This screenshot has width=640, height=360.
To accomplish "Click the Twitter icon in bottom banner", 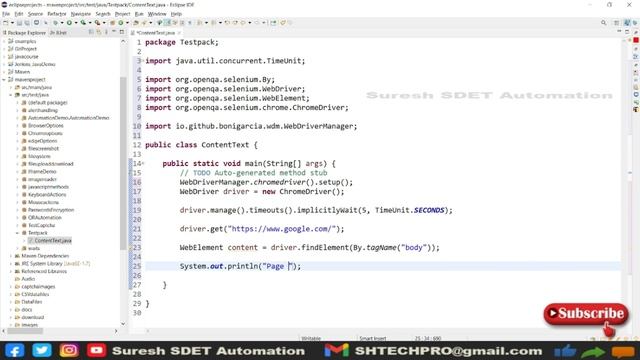I will [42, 351].
